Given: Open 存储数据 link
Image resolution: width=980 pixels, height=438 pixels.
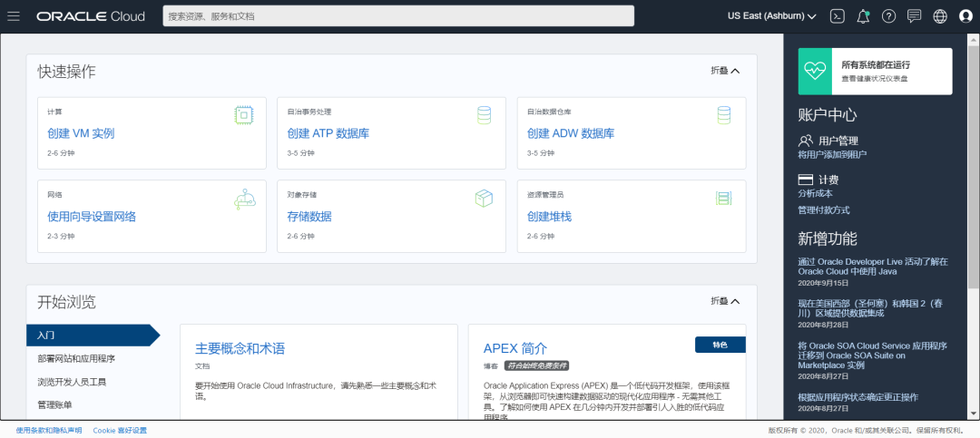Looking at the screenshot, I should click(309, 217).
